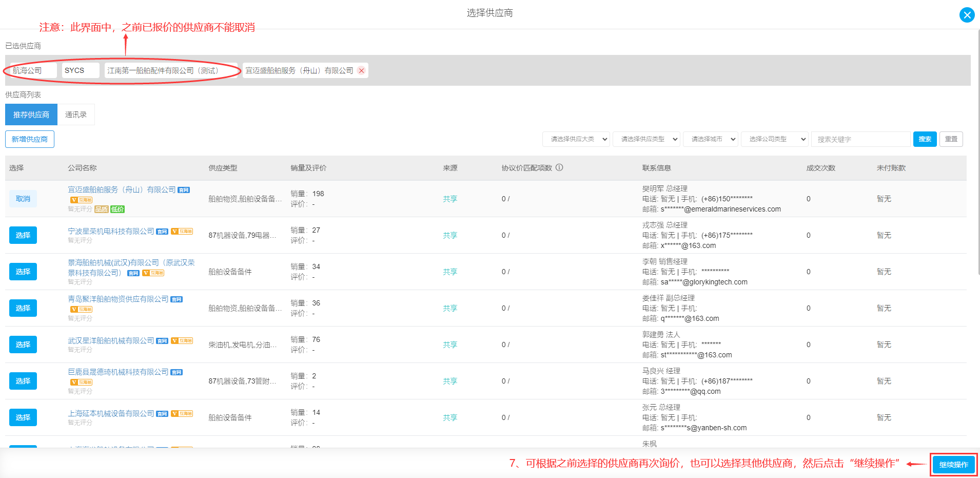Switch to the 通讯录 tab
Screen dimensions: 980x478
click(x=76, y=114)
